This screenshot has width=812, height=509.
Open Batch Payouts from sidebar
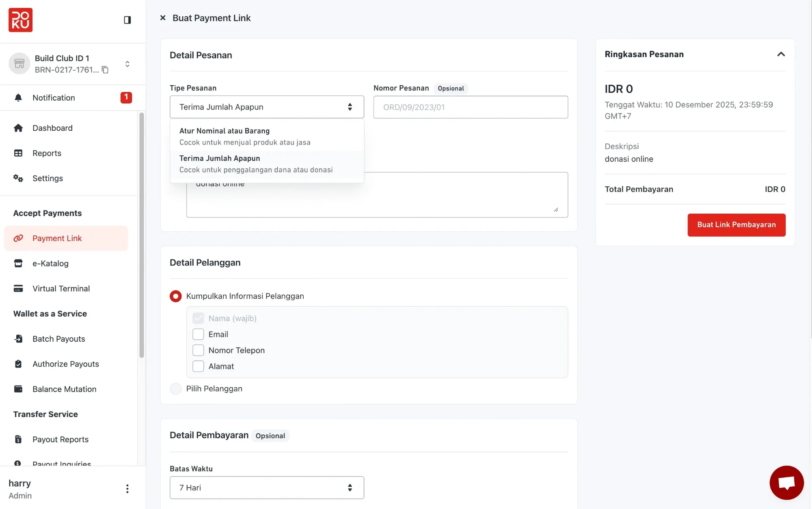[58, 339]
